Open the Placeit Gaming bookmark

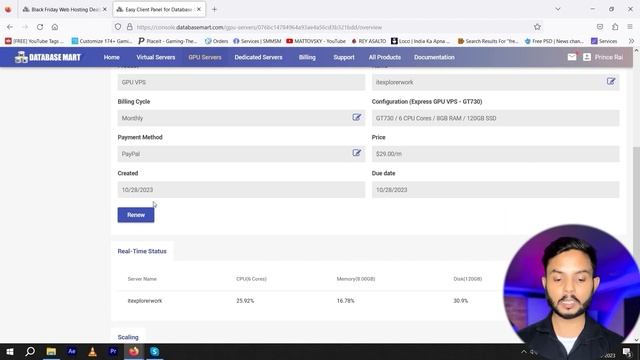[x=168, y=41]
